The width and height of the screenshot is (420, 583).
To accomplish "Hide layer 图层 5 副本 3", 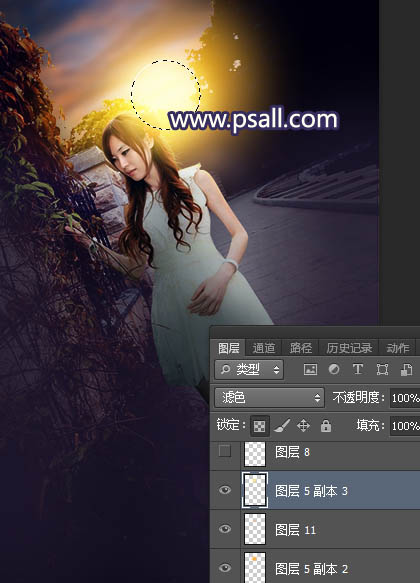I will click(x=224, y=490).
